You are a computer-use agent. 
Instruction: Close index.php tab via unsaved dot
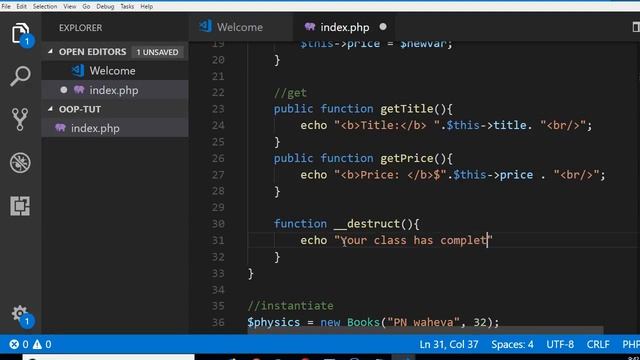click(x=382, y=27)
